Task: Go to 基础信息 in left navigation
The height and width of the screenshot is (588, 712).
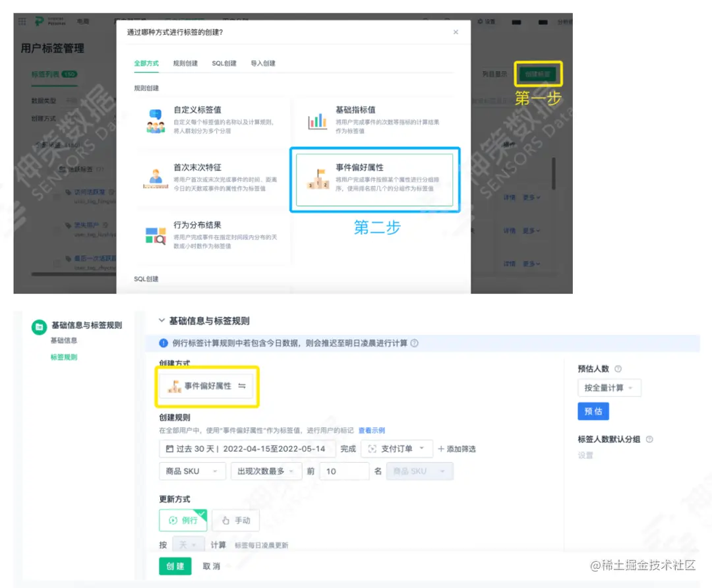Action: (x=63, y=340)
